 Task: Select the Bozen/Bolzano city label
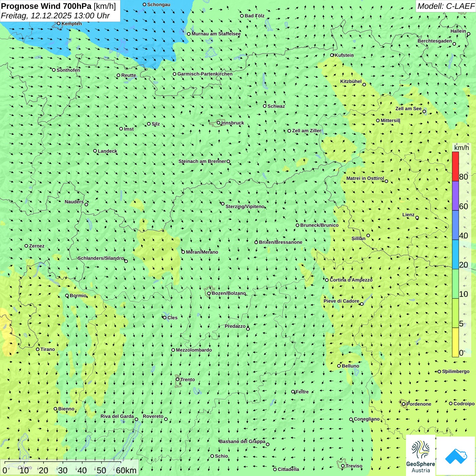click(x=228, y=293)
